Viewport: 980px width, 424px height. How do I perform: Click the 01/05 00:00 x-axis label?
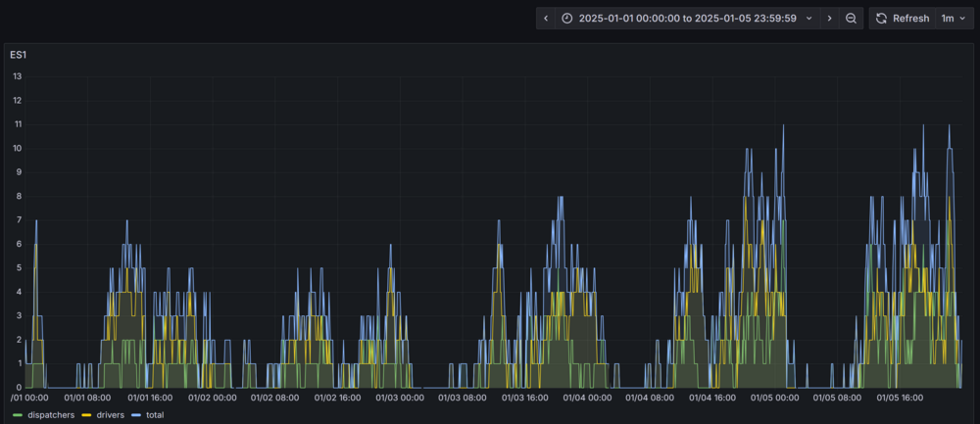[774, 399]
